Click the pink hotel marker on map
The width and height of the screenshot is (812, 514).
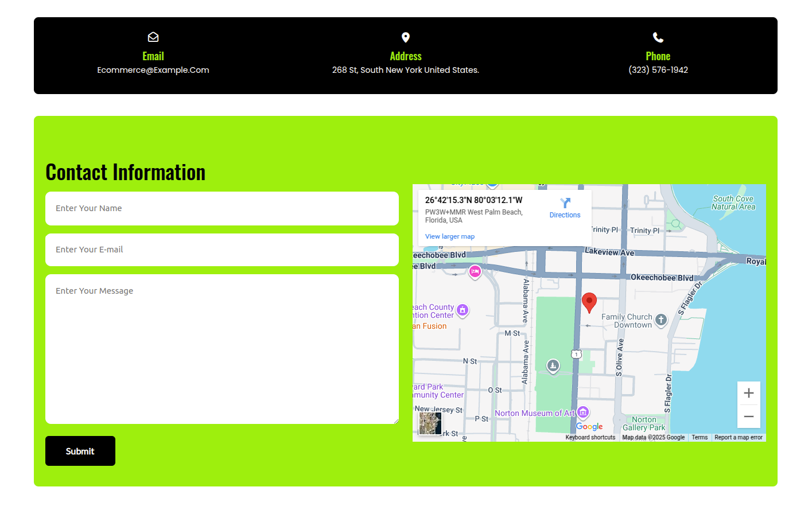[475, 271]
